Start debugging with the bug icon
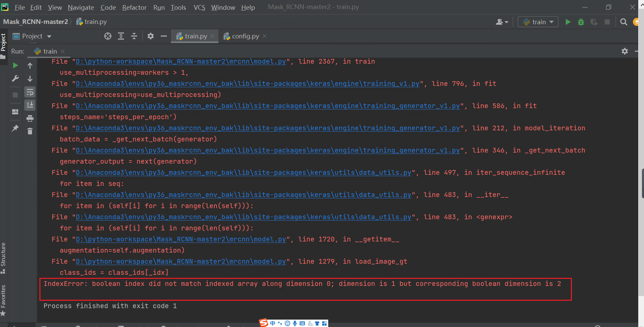 581,22
